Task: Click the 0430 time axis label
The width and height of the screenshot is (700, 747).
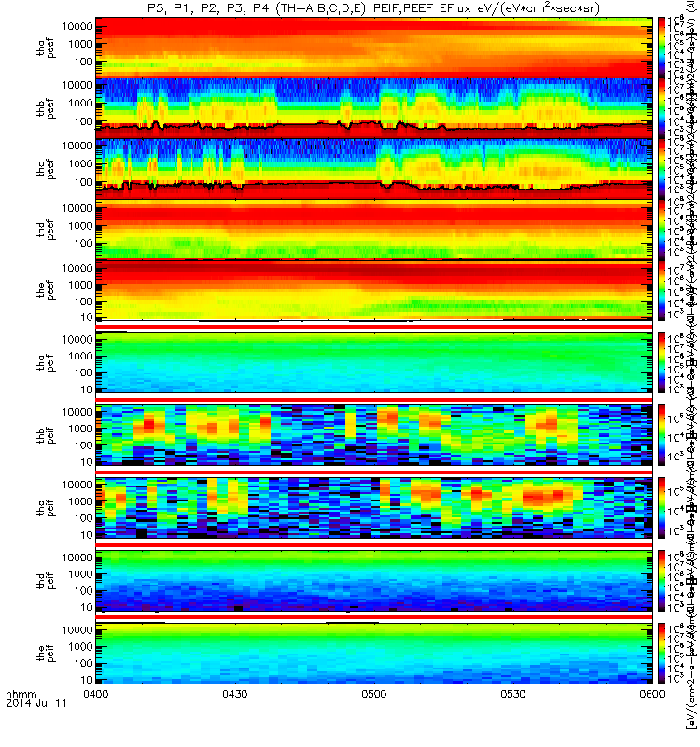Action: coord(235,694)
